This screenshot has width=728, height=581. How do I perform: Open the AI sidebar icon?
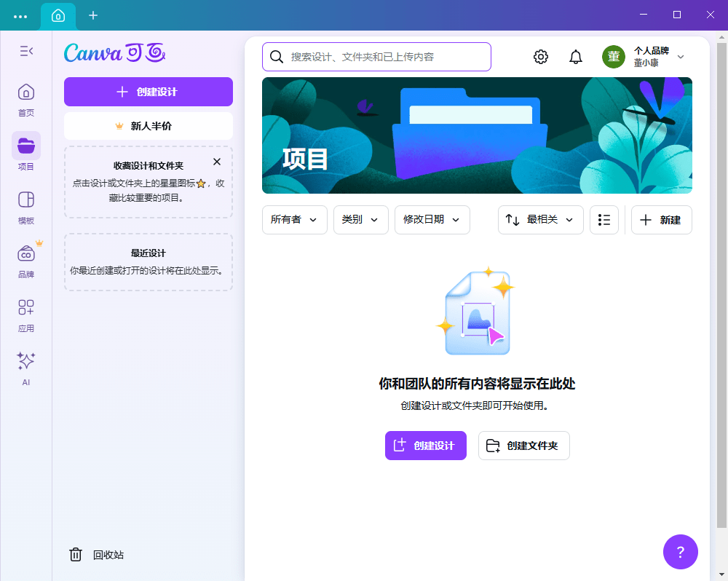tap(26, 361)
